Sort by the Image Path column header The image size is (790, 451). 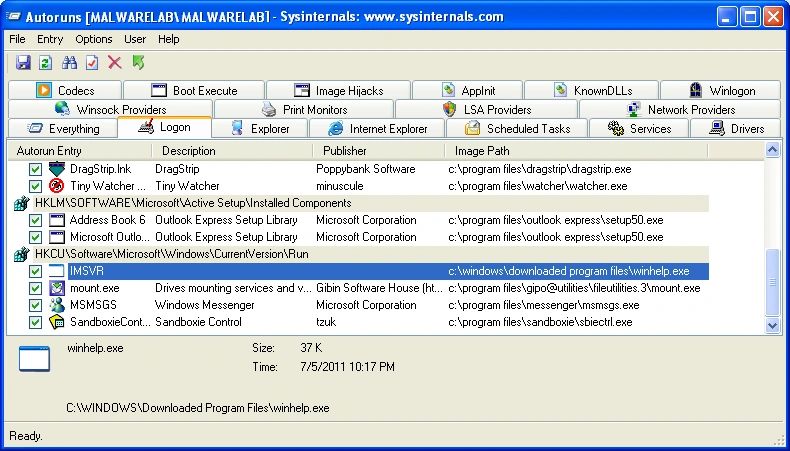pyautogui.click(x=482, y=151)
